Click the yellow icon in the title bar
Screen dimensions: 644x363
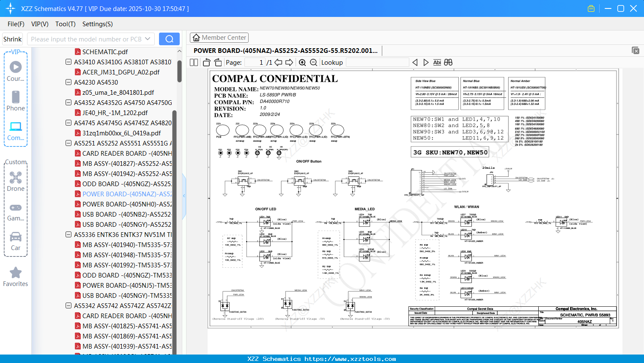(x=591, y=8)
